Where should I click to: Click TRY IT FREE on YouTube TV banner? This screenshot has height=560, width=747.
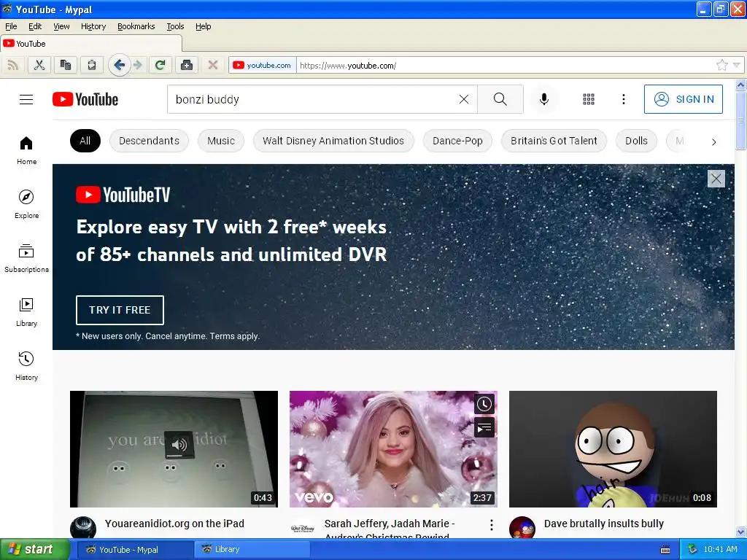tap(120, 310)
